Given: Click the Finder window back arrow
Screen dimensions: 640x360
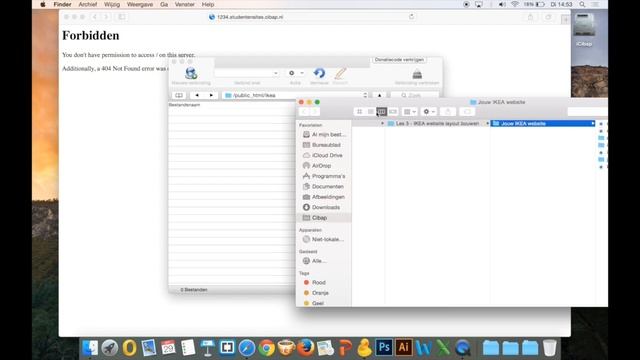Looking at the screenshot, I should point(304,111).
